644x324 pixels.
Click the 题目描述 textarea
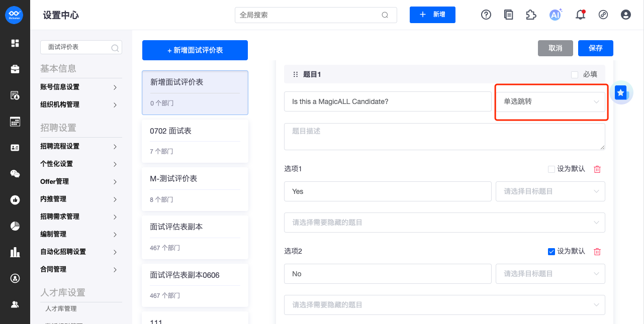point(444,137)
